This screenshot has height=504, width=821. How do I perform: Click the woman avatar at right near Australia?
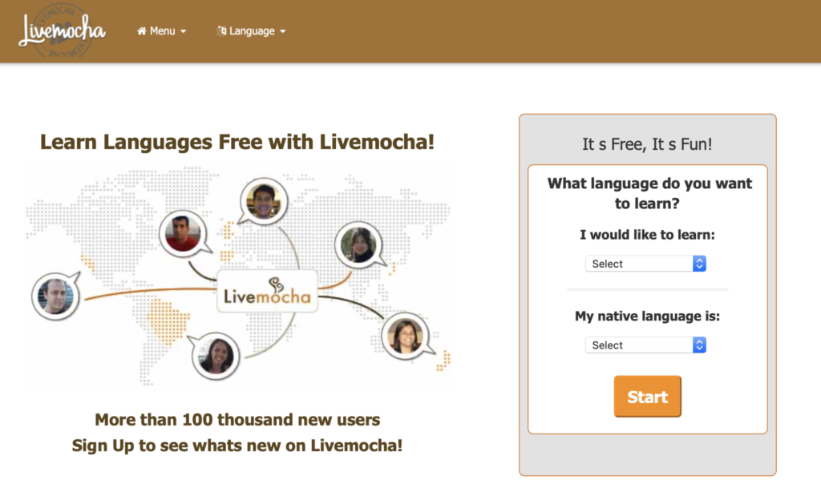click(x=405, y=336)
